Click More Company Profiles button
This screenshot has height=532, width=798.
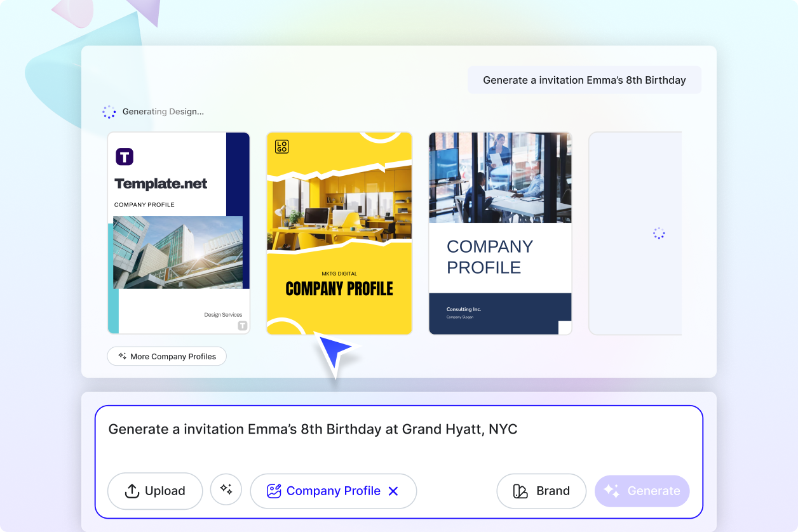166,356
